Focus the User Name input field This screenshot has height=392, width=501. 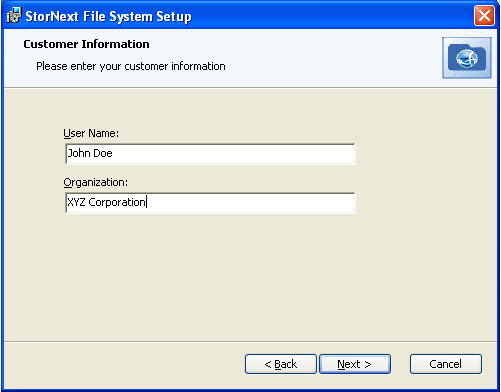tap(210, 154)
